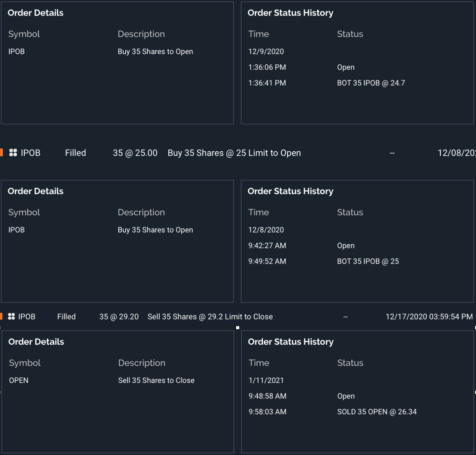Select the IPOB symbol in the 25.00 order row
This screenshot has height=455, width=476.
click(x=31, y=153)
